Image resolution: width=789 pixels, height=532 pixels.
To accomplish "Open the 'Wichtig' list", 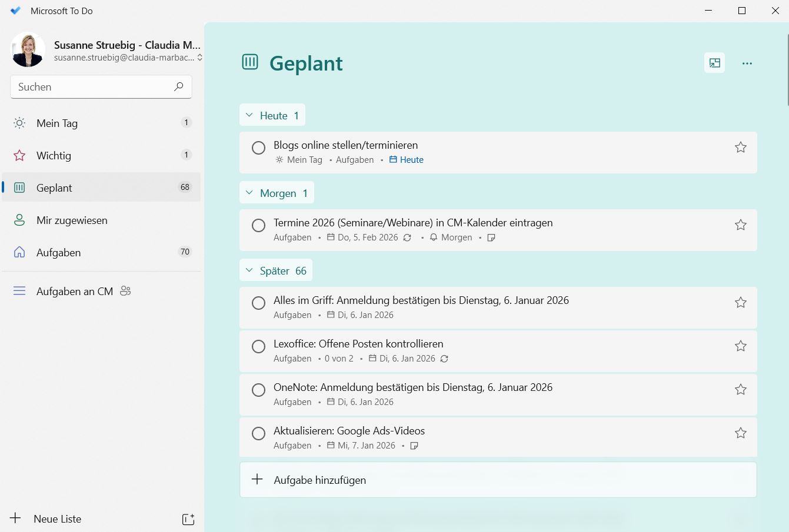I will pos(101,155).
